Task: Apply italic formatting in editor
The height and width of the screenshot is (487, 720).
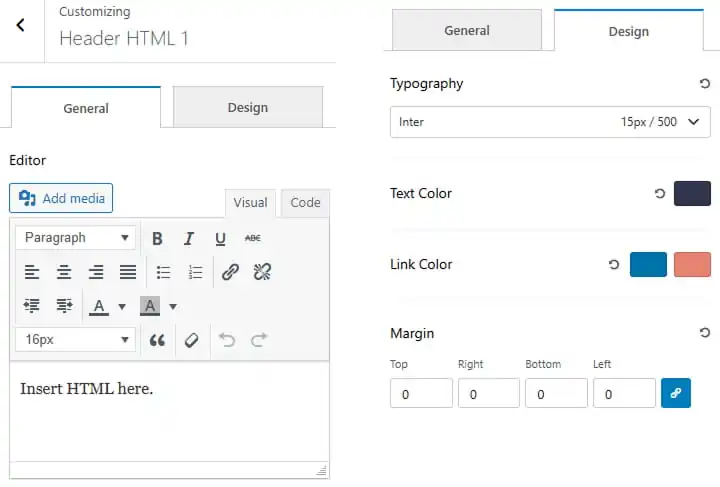Action: pyautogui.click(x=189, y=238)
